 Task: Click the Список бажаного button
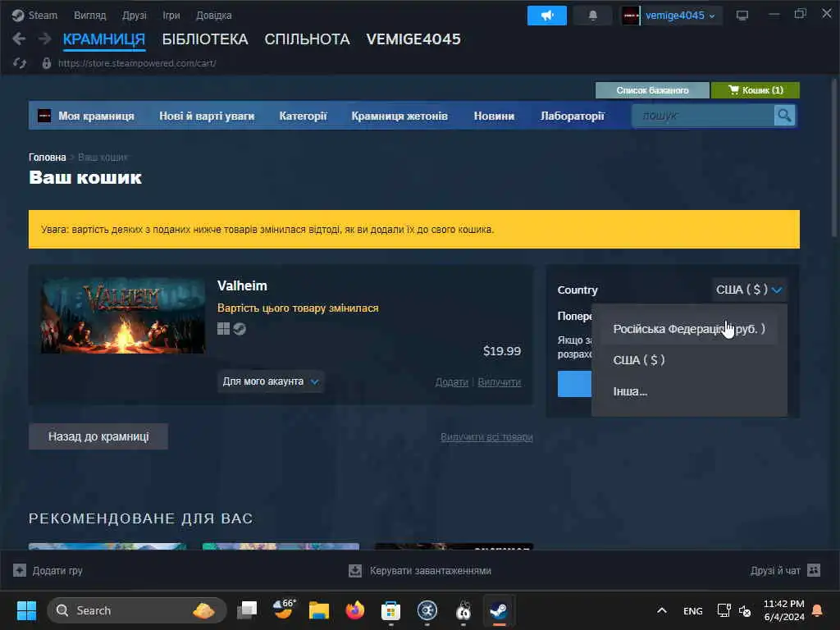pos(652,90)
